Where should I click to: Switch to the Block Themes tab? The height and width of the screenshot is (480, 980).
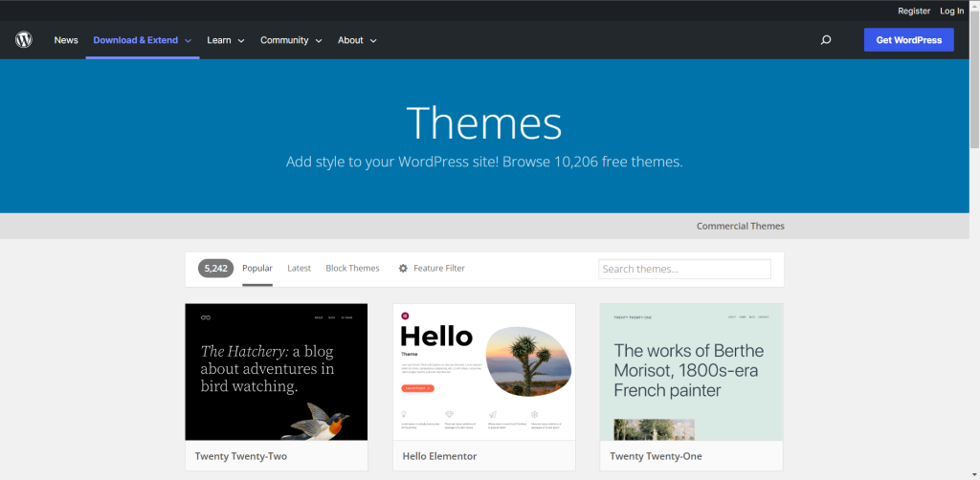tap(352, 269)
